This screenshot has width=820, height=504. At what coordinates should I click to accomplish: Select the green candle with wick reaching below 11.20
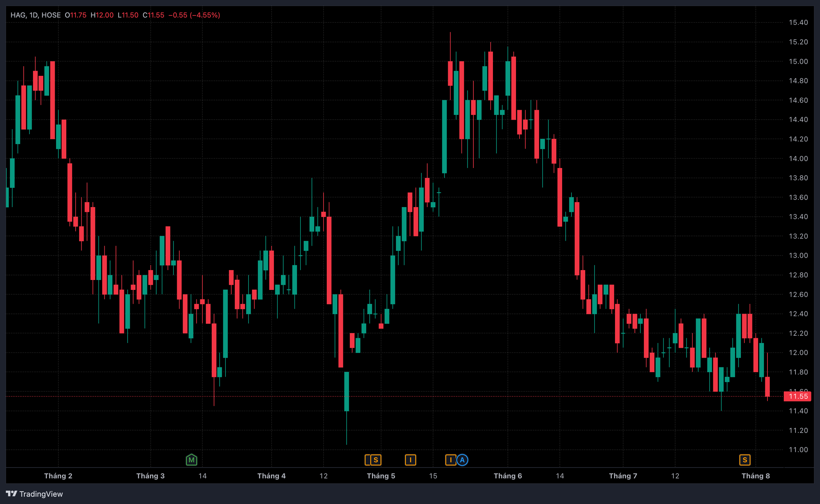pos(347,392)
